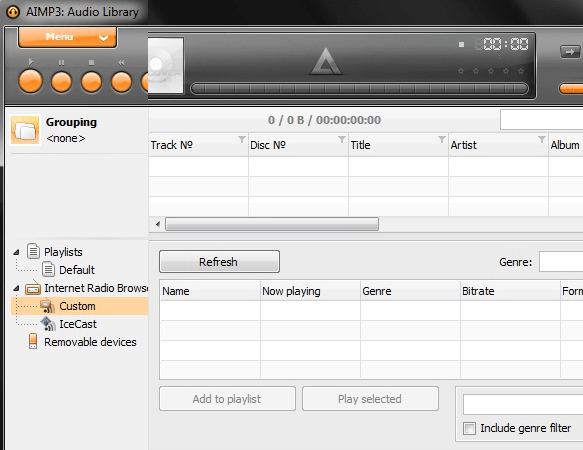Sort stations by Genre column
Image resolution: width=583 pixels, height=450 pixels.
[x=410, y=291]
